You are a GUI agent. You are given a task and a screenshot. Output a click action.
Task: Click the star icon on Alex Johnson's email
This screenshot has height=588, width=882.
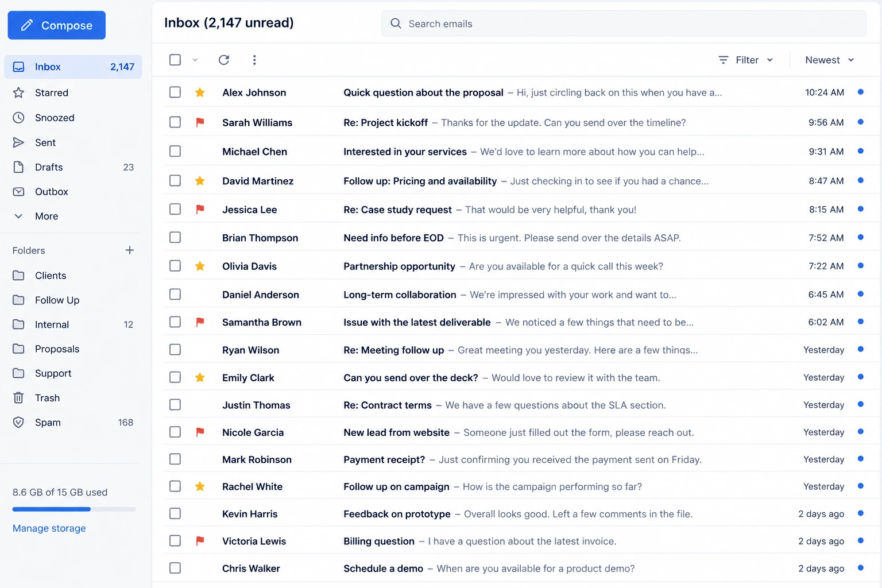tap(200, 92)
